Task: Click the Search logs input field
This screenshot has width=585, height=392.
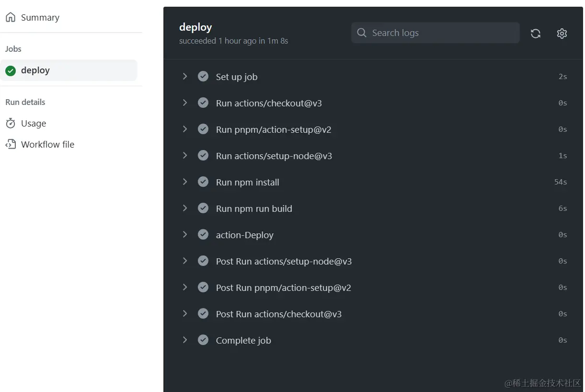Action: coord(441,33)
